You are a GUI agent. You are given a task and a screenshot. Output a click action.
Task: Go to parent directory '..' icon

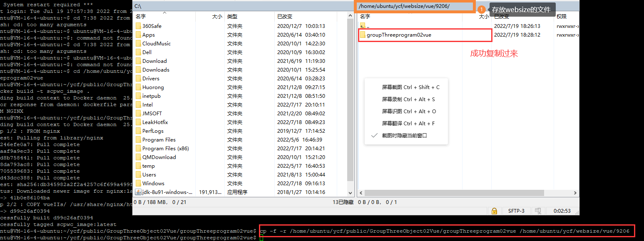[363, 26]
